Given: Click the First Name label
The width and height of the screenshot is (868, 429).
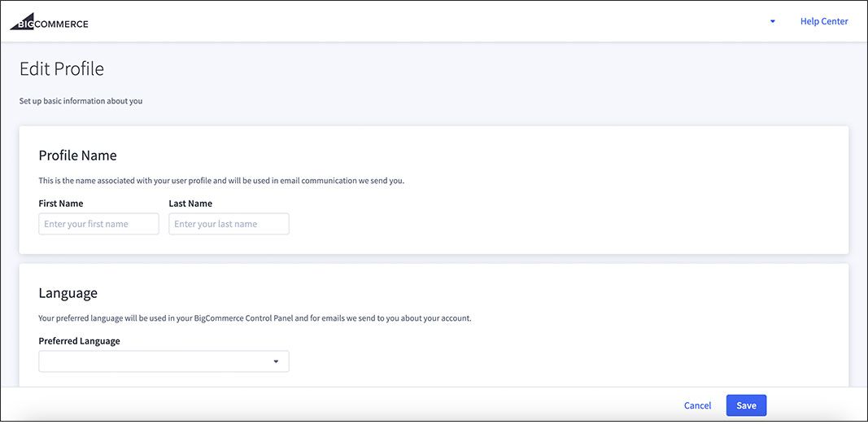Looking at the screenshot, I should pyautogui.click(x=61, y=204).
